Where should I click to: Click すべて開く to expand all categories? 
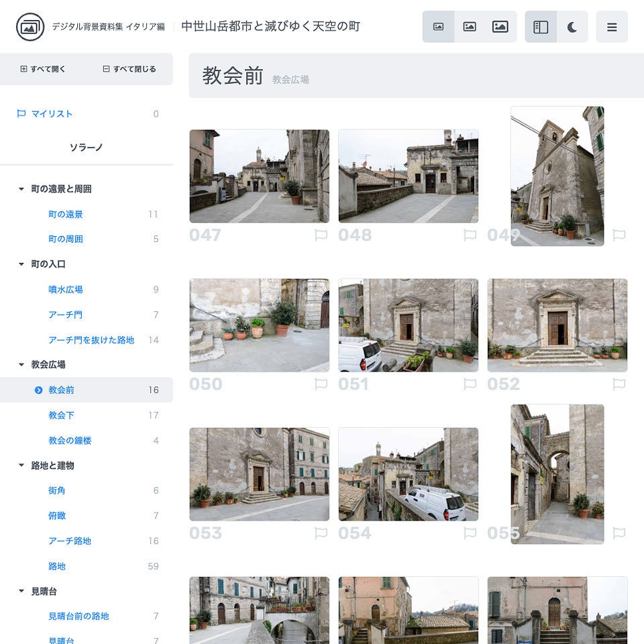pos(43,69)
